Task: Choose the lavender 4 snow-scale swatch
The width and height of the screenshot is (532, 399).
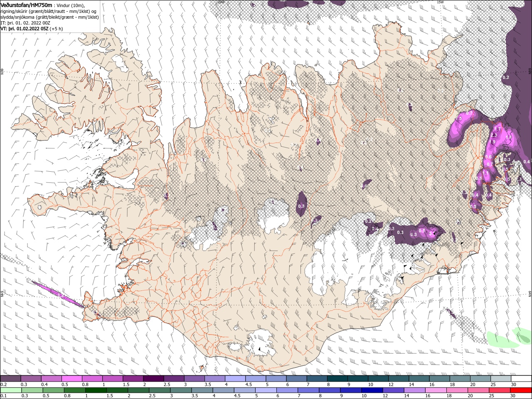Action: point(235,379)
